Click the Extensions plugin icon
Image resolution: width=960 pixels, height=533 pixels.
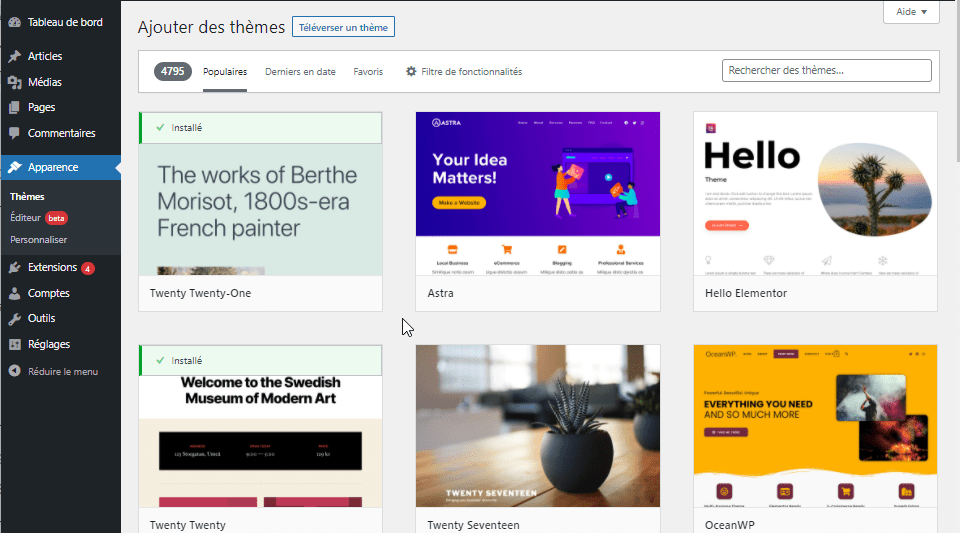15,267
